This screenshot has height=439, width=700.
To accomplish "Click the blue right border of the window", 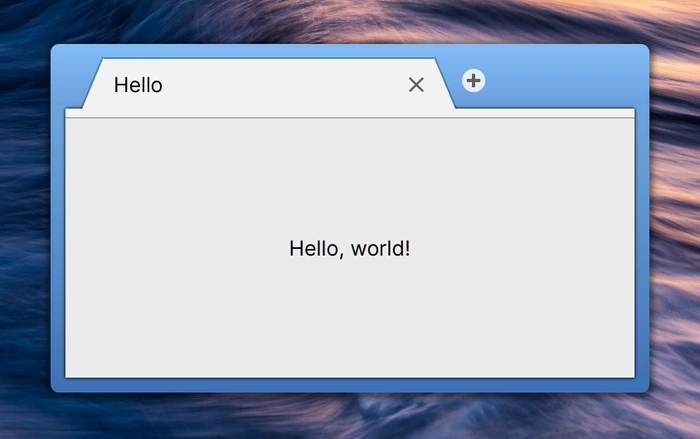I will tap(642, 246).
